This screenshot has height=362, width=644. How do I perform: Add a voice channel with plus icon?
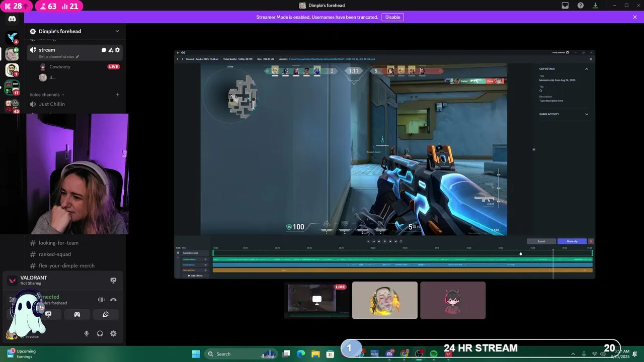(117, 95)
